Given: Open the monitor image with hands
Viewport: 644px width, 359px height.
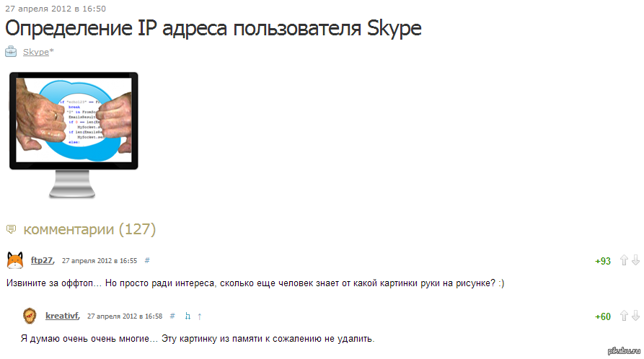Looking at the screenshot, I should 74,134.
